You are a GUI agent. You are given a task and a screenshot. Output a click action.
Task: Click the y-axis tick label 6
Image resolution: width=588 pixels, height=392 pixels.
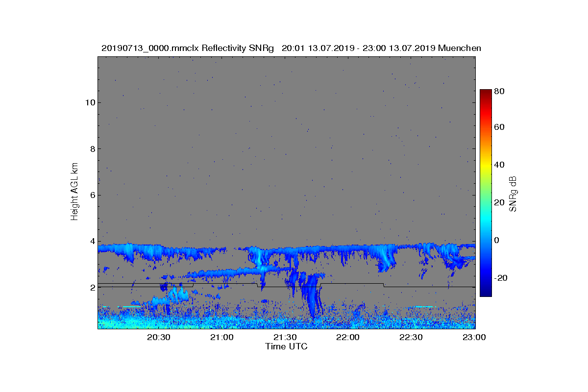(92, 195)
